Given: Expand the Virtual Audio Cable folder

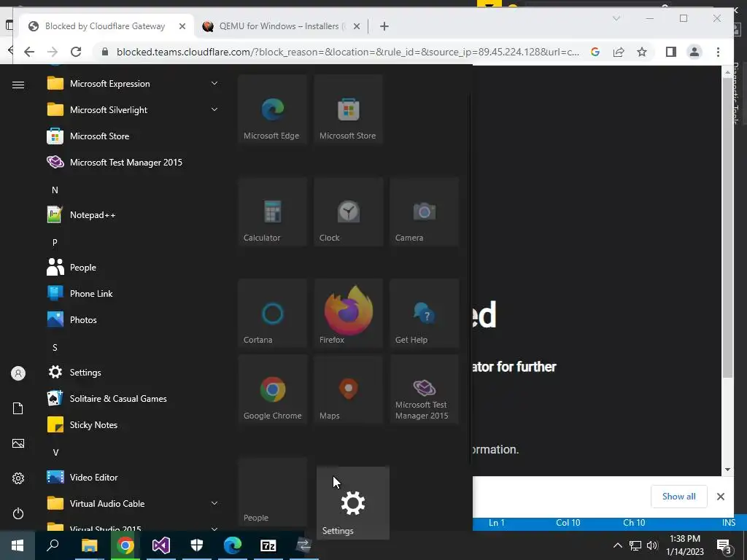Looking at the screenshot, I should [x=133, y=503].
